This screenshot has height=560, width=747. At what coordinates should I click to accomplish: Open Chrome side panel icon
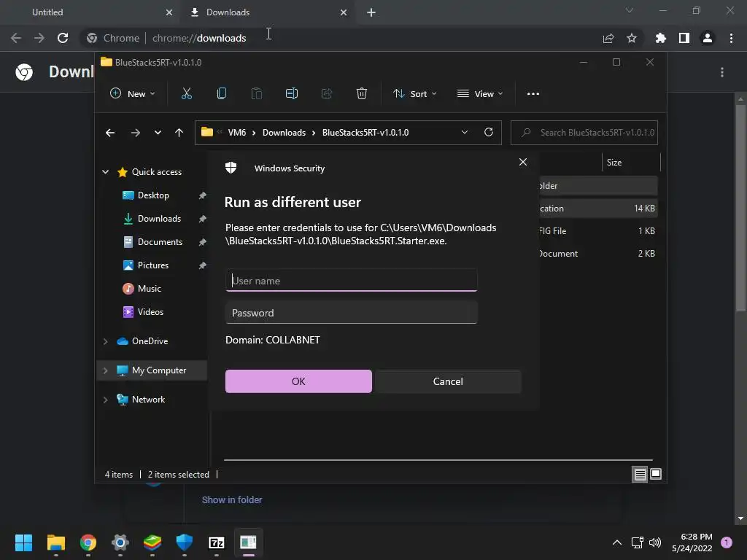(684, 38)
